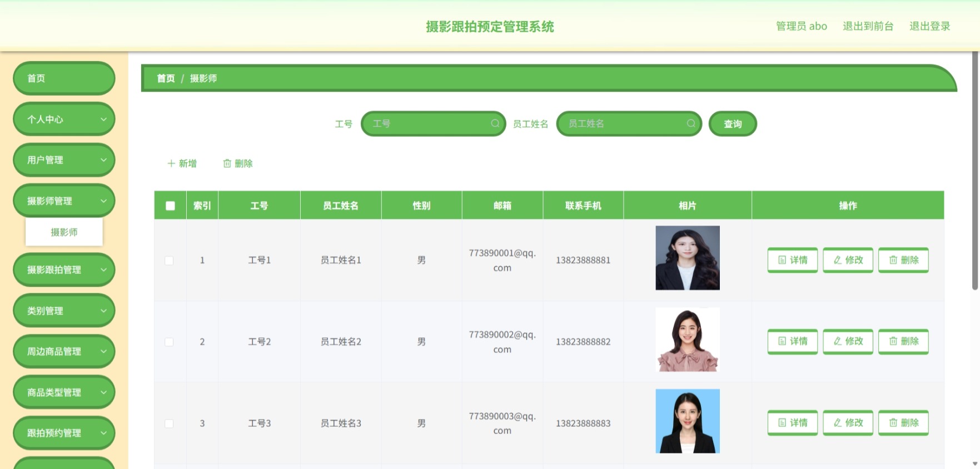980x469 pixels.
Task: Click 删除 trash icon for 工号1
Action: [893, 260]
